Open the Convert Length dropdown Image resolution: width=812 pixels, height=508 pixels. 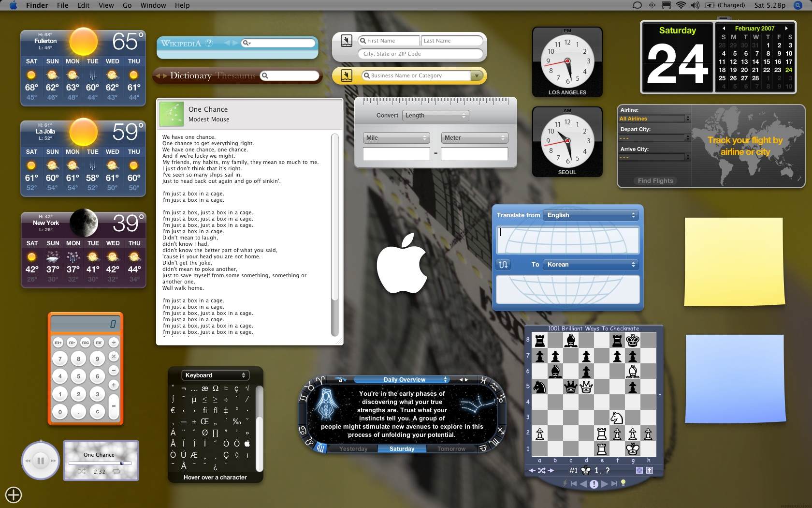[x=435, y=116]
